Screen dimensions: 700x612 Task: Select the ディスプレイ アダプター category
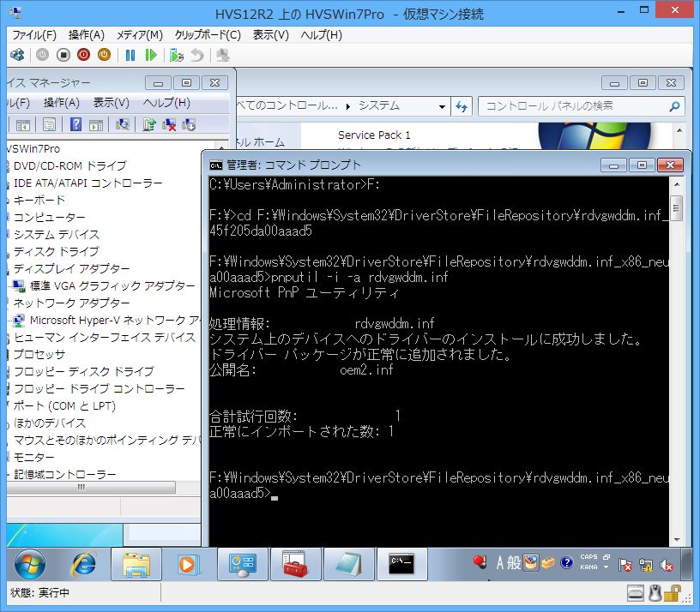click(x=71, y=268)
